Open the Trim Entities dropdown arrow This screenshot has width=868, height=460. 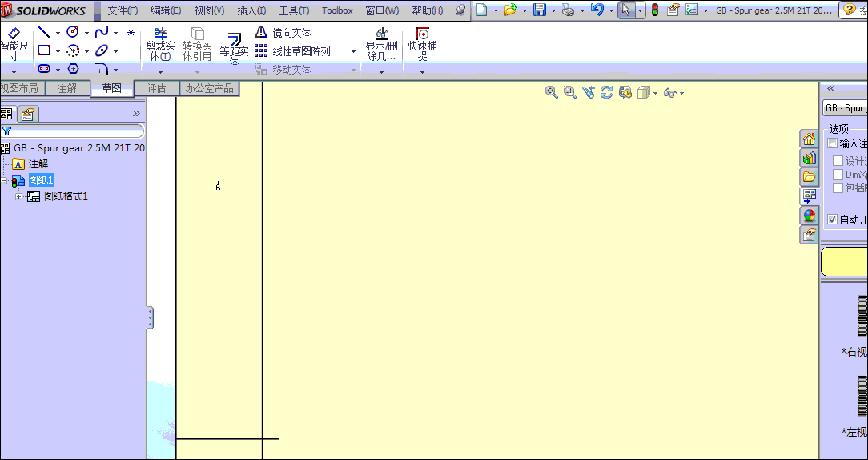point(160,72)
